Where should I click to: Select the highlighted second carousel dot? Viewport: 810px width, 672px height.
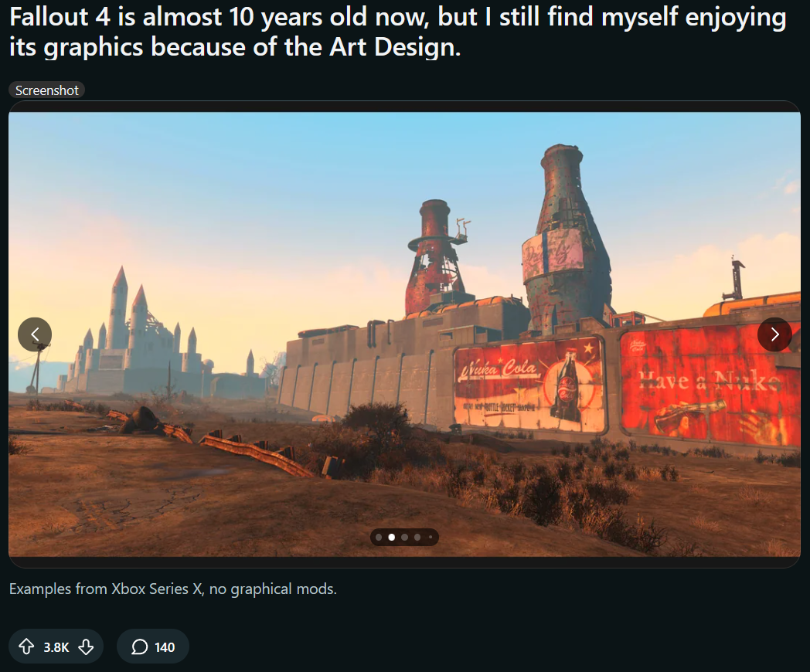click(392, 538)
